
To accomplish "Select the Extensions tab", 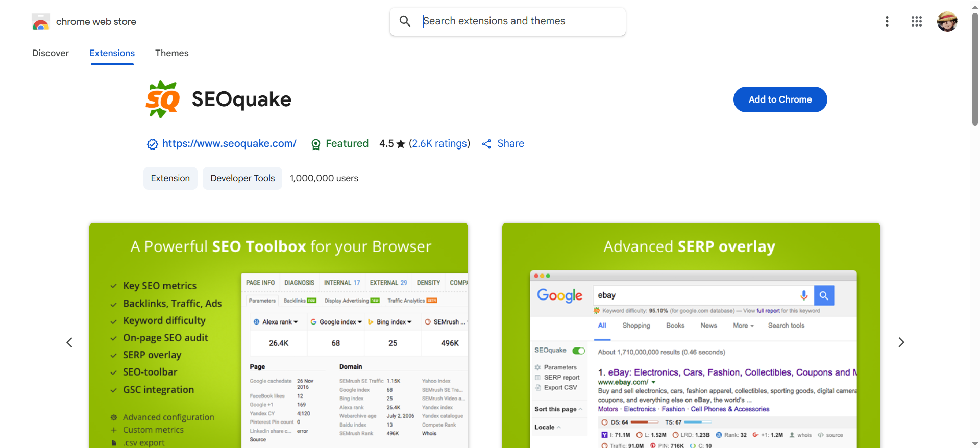I will pos(112,53).
